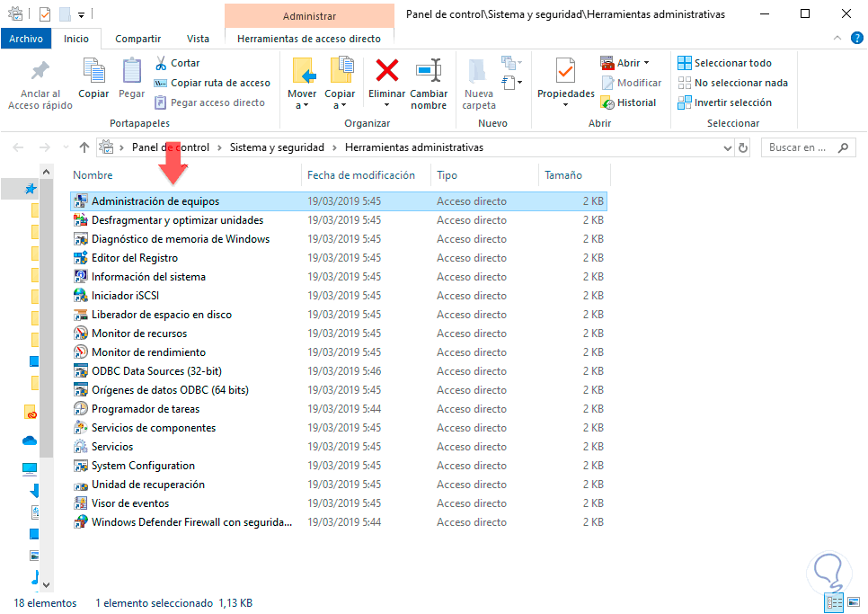The height and width of the screenshot is (614, 868).
Task: Select Windows Defender Firewall icon
Action: point(81,522)
